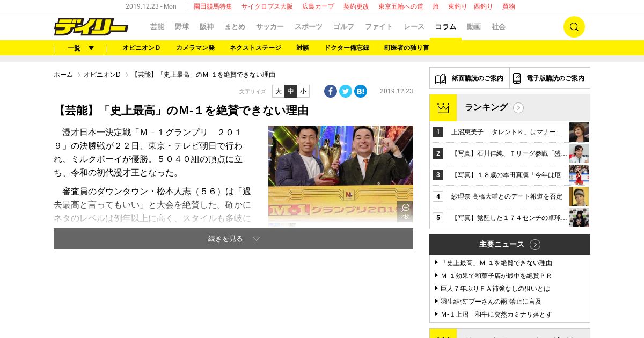This screenshot has height=338, width=644.
Task: Bookmark the article on Hatena B!
Action: [x=361, y=91]
